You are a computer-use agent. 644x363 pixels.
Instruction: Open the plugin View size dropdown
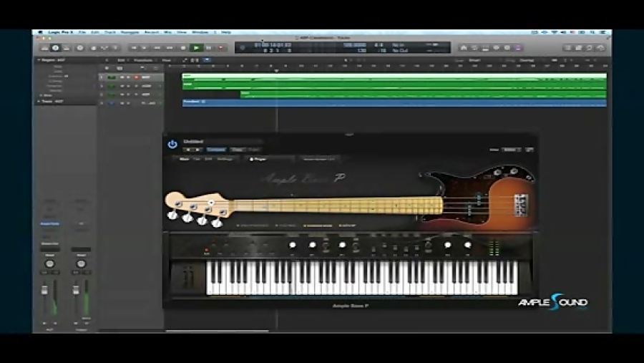tap(512, 150)
